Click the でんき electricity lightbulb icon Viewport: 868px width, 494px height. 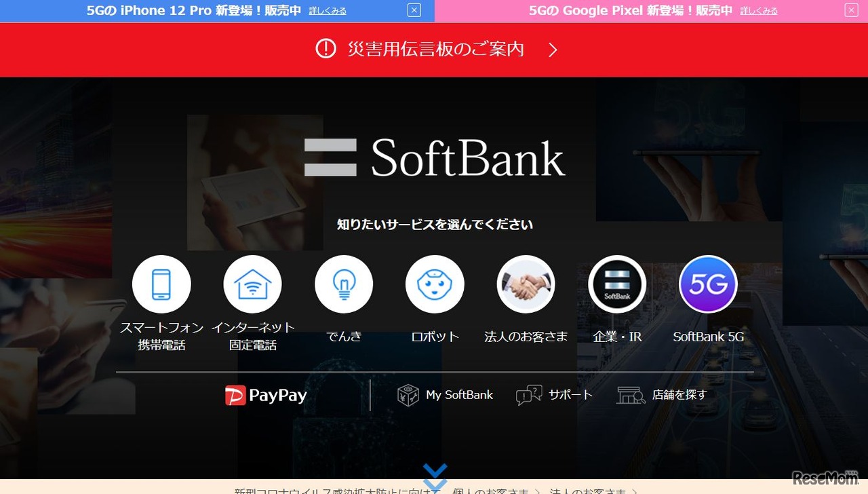click(x=344, y=284)
